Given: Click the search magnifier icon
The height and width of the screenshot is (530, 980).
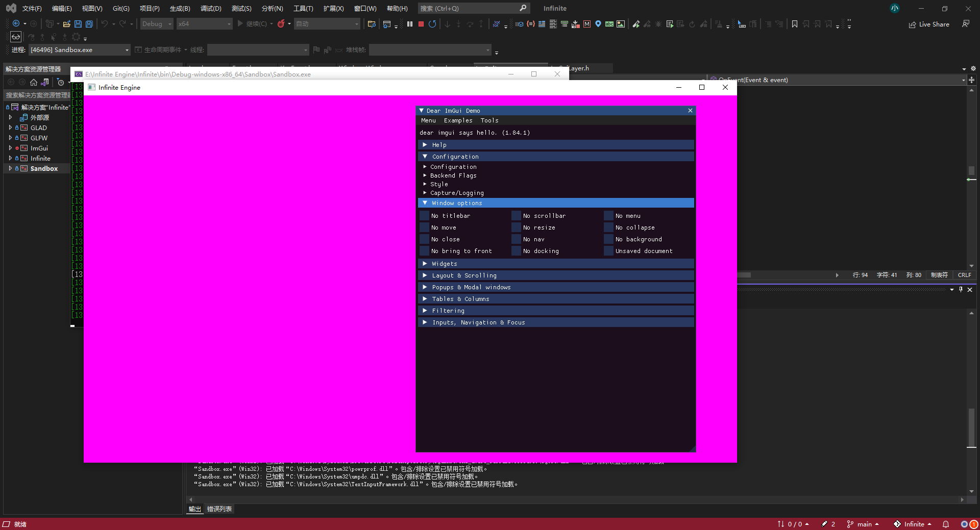Looking at the screenshot, I should pos(523,8).
